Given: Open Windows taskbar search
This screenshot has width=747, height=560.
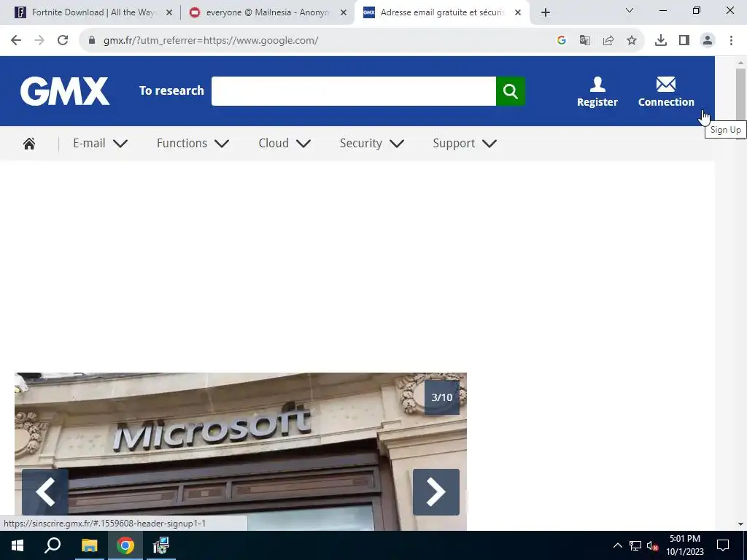Looking at the screenshot, I should [x=53, y=545].
